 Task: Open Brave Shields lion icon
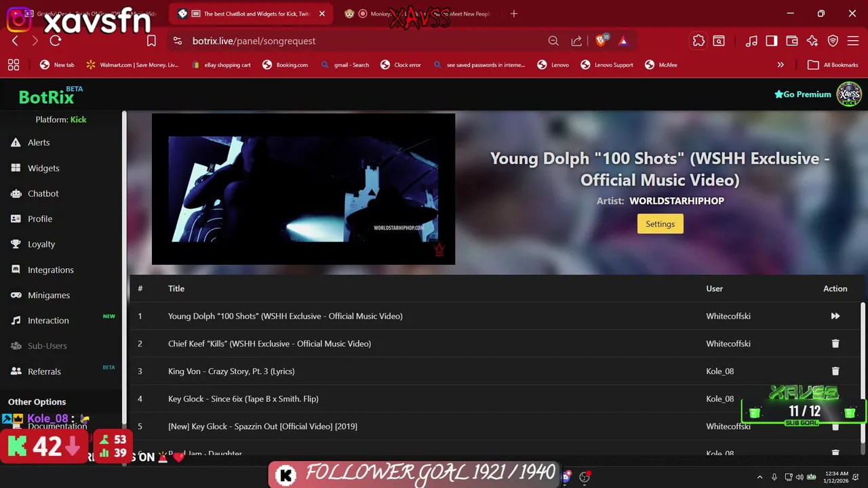[601, 41]
